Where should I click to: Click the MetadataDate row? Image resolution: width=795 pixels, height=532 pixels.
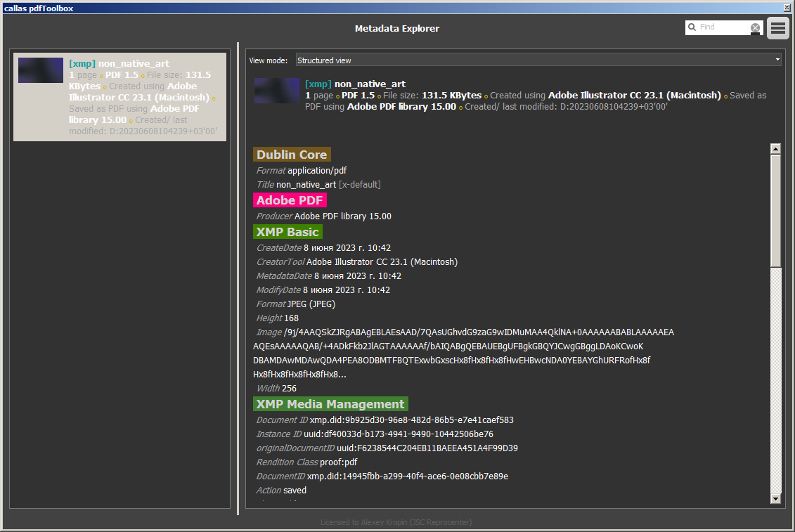[x=328, y=276]
